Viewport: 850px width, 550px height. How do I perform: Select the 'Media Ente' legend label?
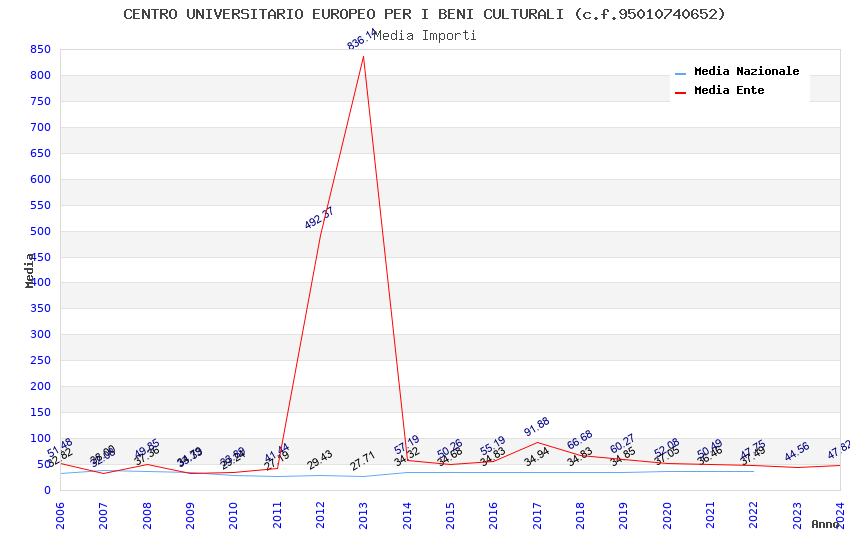pos(729,90)
